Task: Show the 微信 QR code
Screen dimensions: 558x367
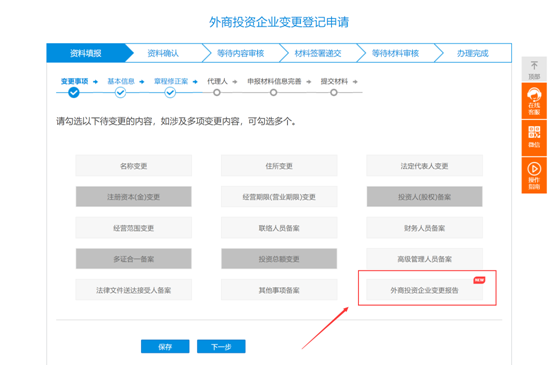Action: tap(534, 138)
